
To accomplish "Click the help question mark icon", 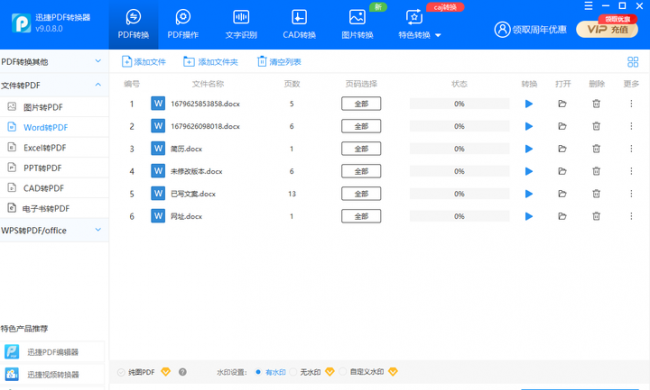I will [x=182, y=372].
